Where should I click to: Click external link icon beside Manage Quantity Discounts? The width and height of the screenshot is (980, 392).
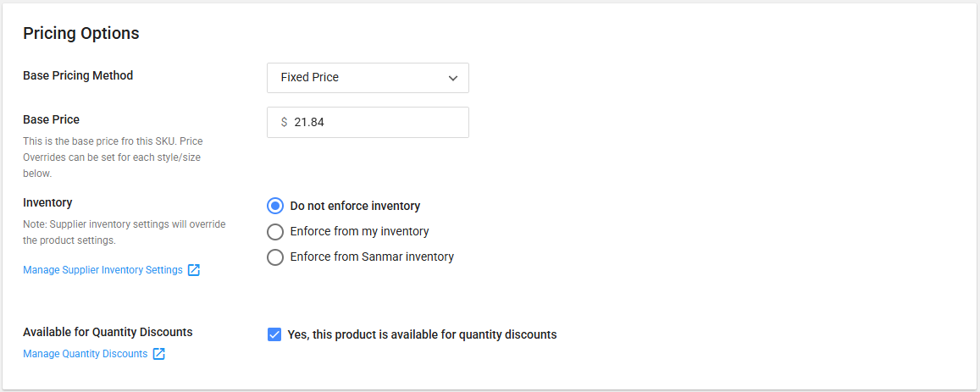158,354
